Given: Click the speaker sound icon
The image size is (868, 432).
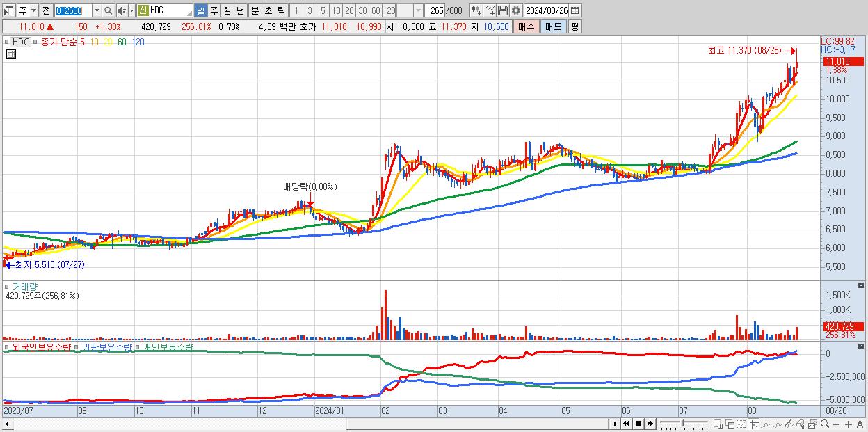Looking at the screenshot, I should point(122,10).
